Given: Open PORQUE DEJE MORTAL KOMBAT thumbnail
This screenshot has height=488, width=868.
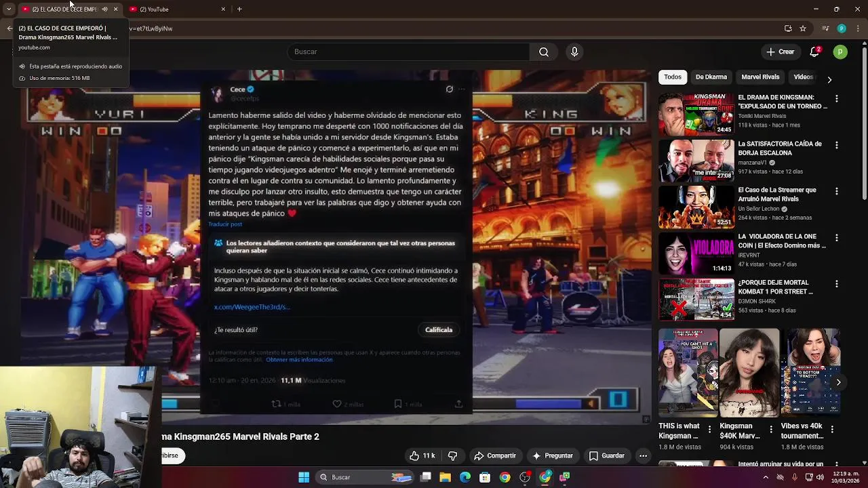Looking at the screenshot, I should pyautogui.click(x=696, y=299).
